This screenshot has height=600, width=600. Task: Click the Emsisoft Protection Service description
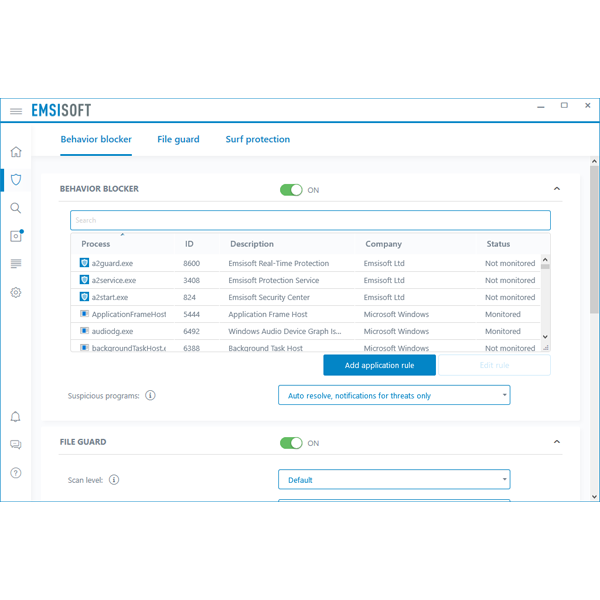click(274, 280)
